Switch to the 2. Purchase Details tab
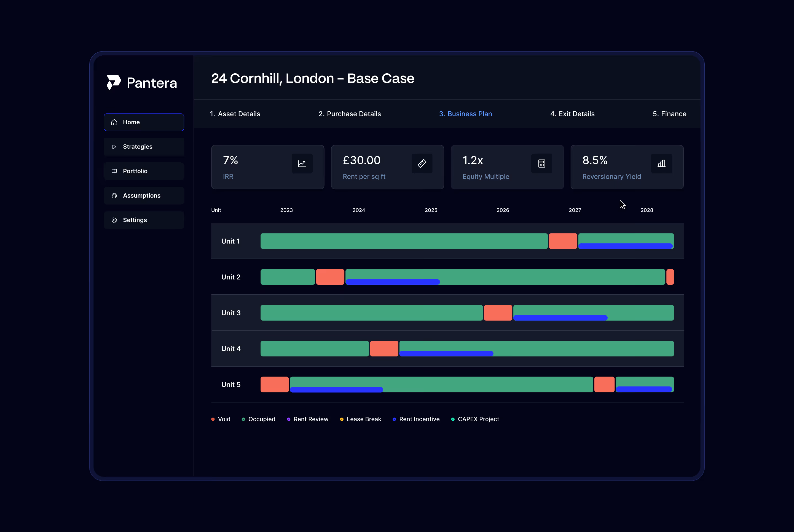794x532 pixels. tap(350, 114)
